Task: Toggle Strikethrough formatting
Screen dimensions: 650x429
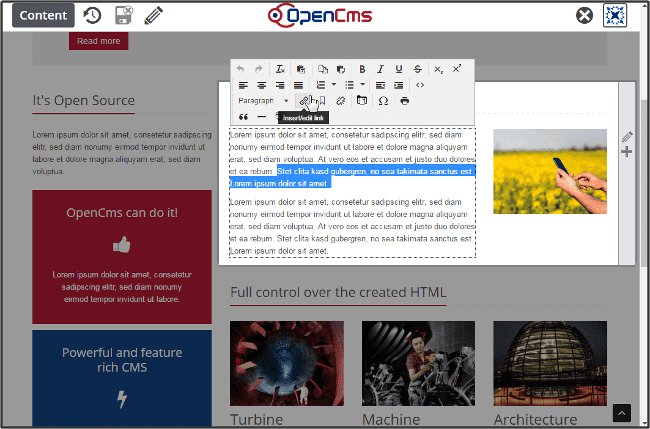Action: pyautogui.click(x=417, y=69)
